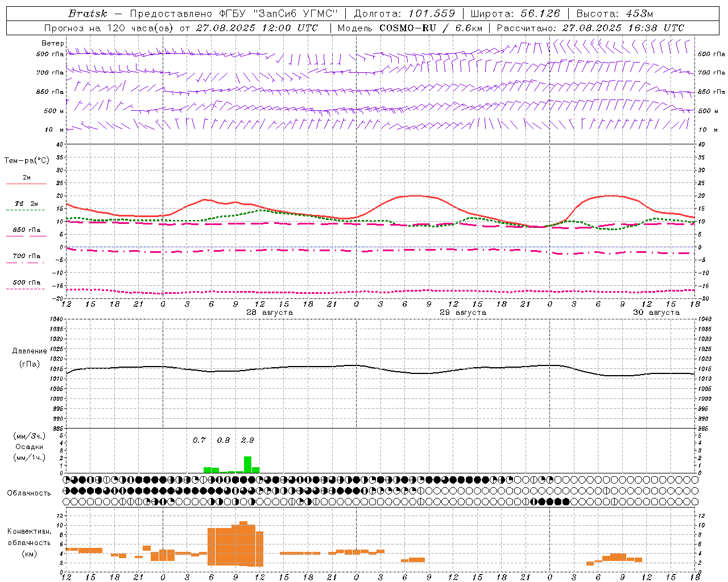
Task: Click the "Облачность" cloudiness label
Action: [x=29, y=493]
